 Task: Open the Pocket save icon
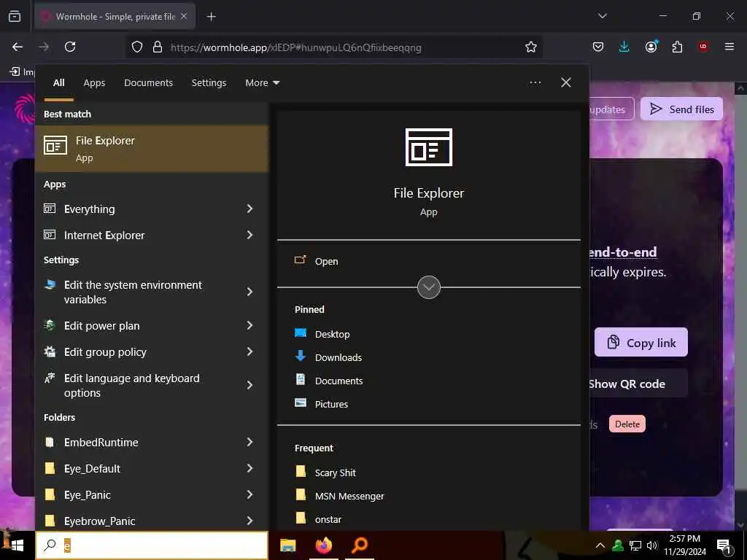click(598, 47)
